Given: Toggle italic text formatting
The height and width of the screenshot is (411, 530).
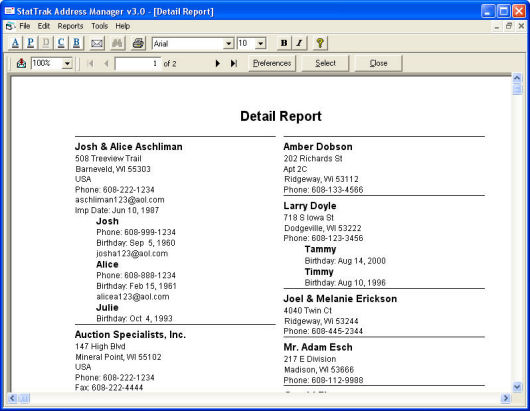Looking at the screenshot, I should (299, 43).
